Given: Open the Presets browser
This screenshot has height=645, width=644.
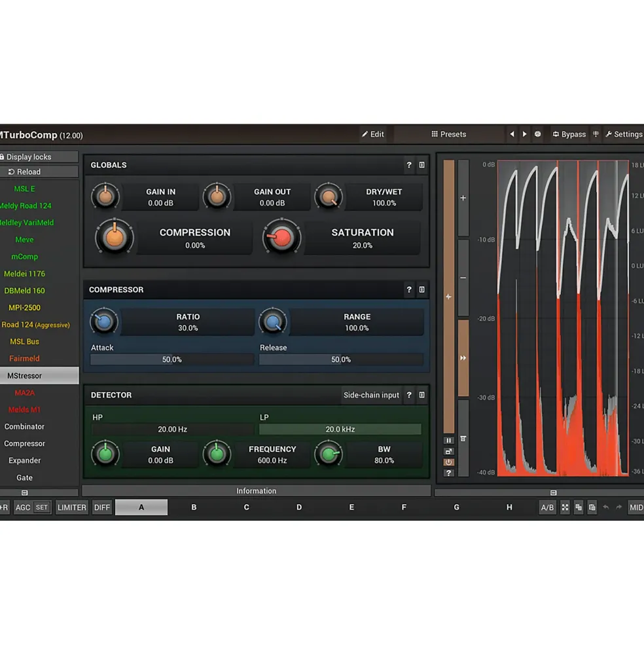Looking at the screenshot, I should tap(449, 134).
